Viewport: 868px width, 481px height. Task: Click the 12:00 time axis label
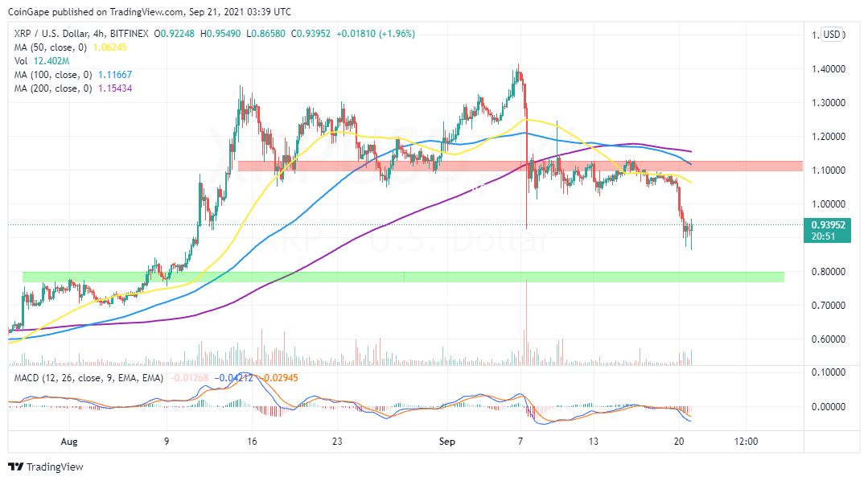point(746,442)
